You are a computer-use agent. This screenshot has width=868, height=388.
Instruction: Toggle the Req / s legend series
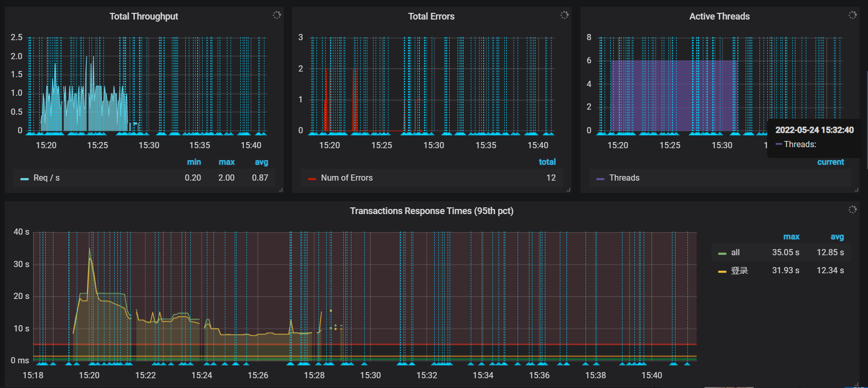[46, 178]
